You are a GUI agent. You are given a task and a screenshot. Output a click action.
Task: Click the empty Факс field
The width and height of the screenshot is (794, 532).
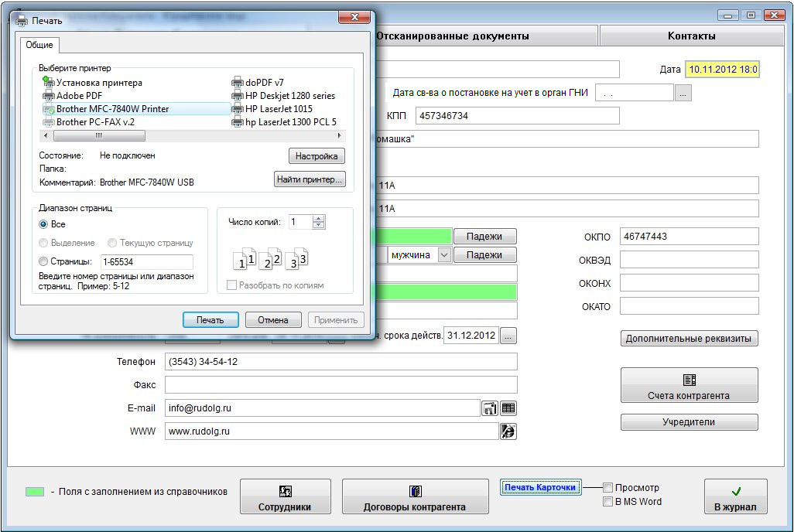coord(341,385)
